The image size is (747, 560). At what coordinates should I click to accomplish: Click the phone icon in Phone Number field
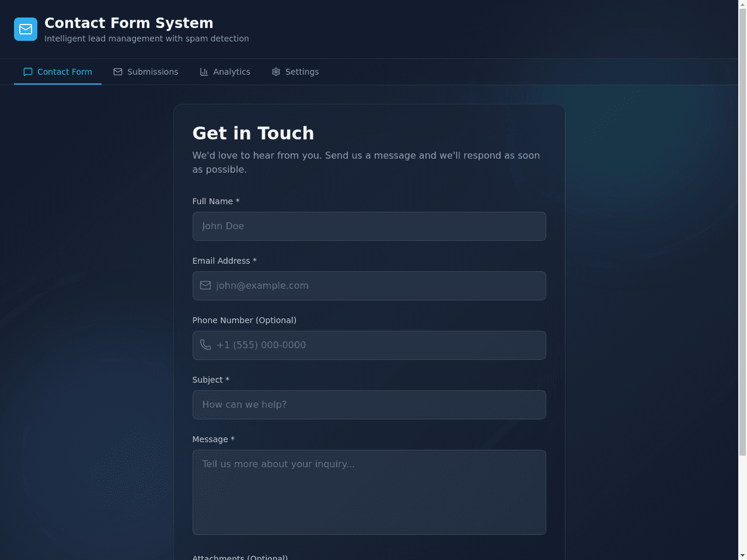point(205,345)
